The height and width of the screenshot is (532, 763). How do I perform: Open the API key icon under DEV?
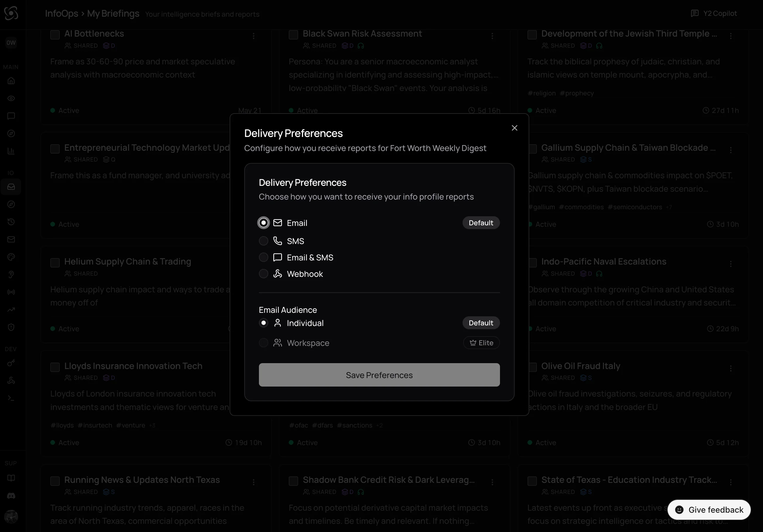pyautogui.click(x=11, y=363)
